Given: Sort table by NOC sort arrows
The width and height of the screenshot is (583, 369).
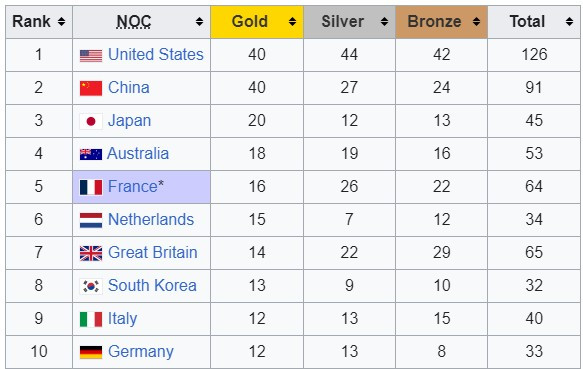Looking at the screenshot, I should [200, 22].
